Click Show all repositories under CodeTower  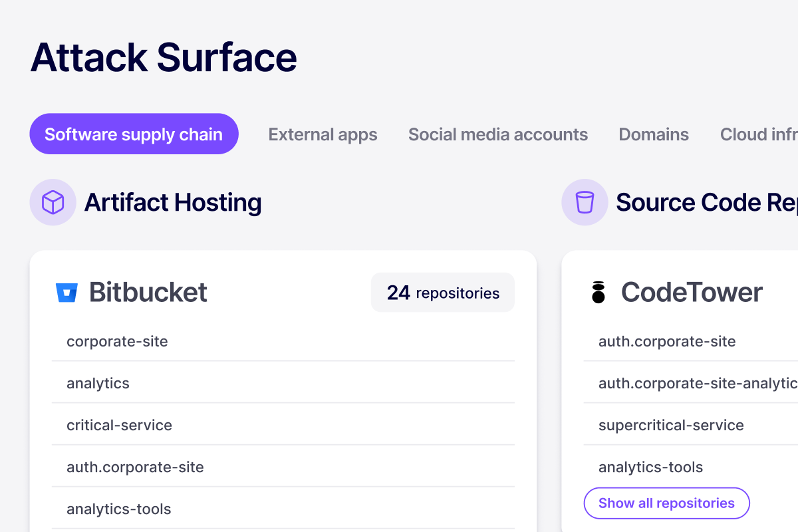click(666, 503)
